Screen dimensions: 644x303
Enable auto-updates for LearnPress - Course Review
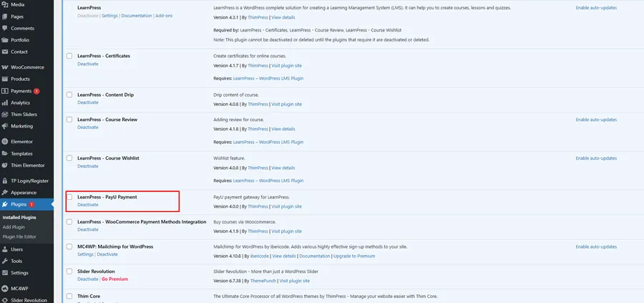[596, 120]
